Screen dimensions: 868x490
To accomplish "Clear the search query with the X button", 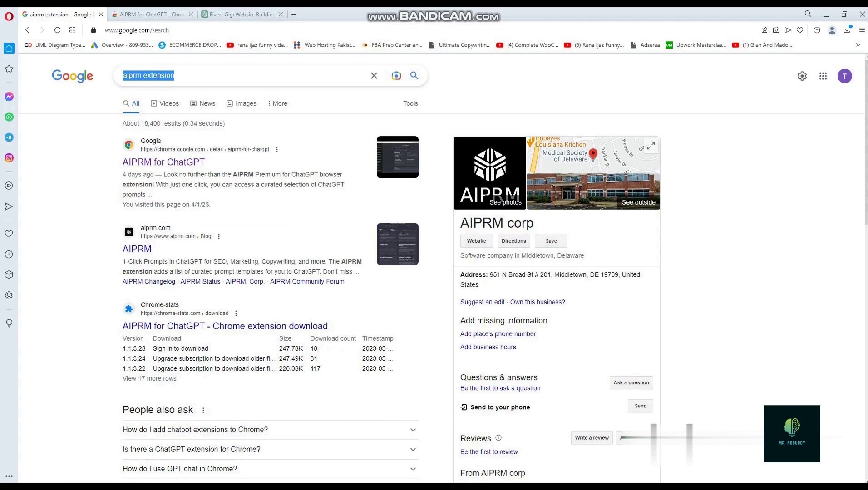I will click(374, 75).
